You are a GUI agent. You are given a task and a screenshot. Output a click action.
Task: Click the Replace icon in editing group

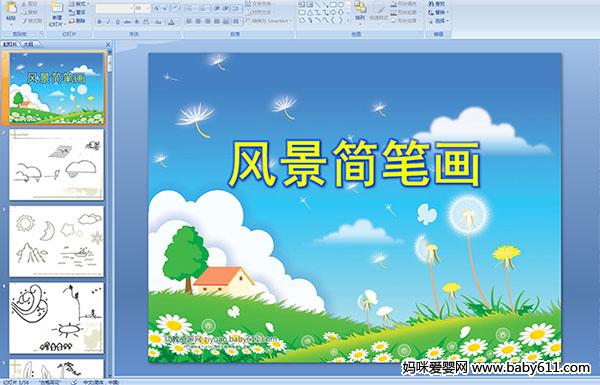[x=438, y=12]
